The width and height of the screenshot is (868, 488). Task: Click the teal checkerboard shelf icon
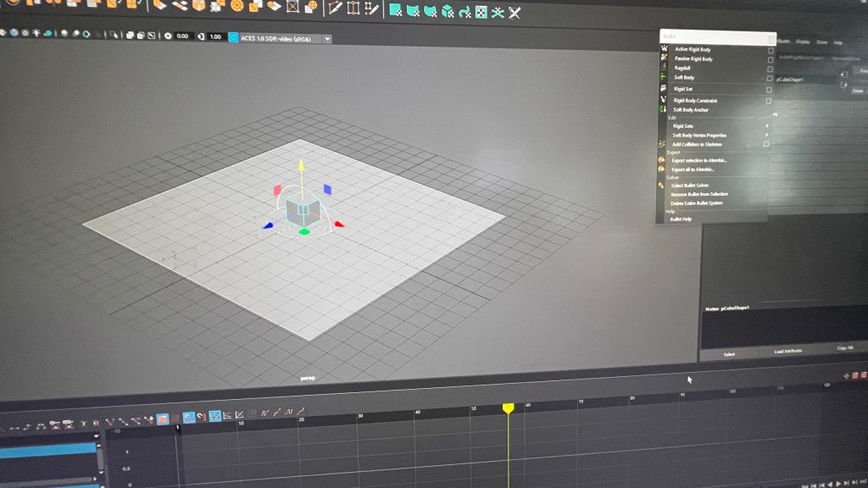click(481, 12)
